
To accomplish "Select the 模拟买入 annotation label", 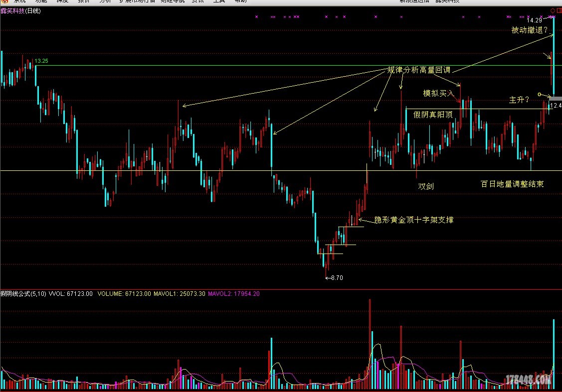I will click(439, 93).
